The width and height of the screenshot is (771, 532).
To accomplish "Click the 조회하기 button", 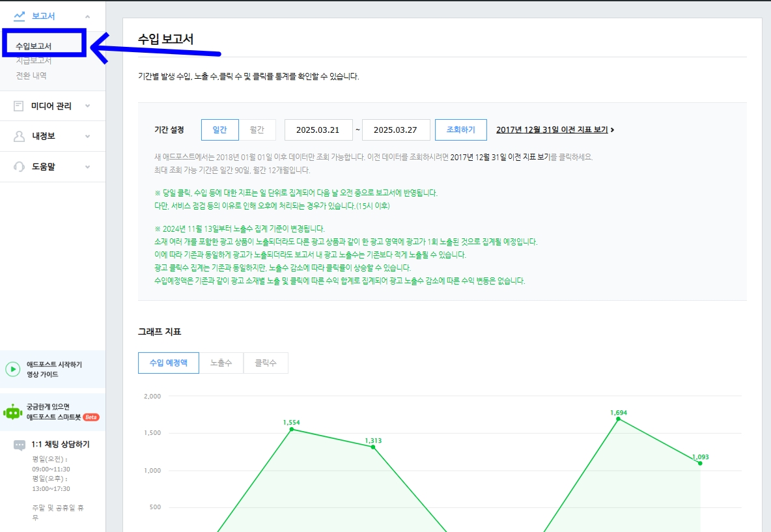I will pyautogui.click(x=461, y=130).
